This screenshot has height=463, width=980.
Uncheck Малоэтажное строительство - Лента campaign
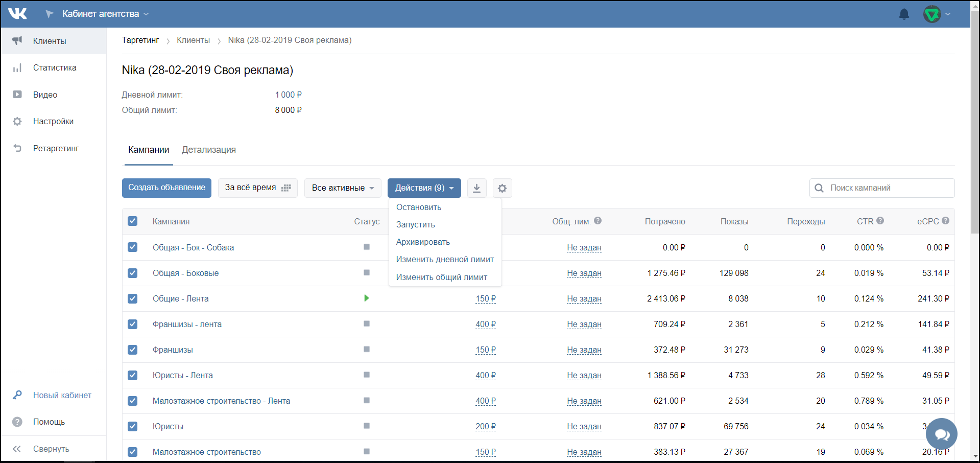[133, 401]
